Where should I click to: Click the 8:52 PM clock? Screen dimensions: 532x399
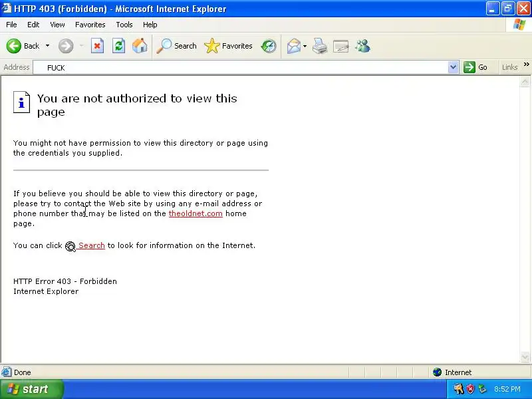pyautogui.click(x=507, y=389)
